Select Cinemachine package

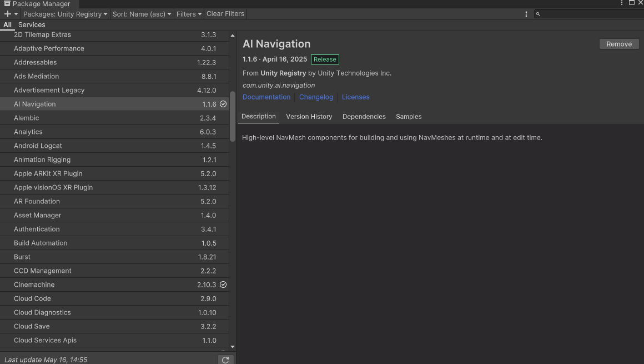pyautogui.click(x=114, y=285)
